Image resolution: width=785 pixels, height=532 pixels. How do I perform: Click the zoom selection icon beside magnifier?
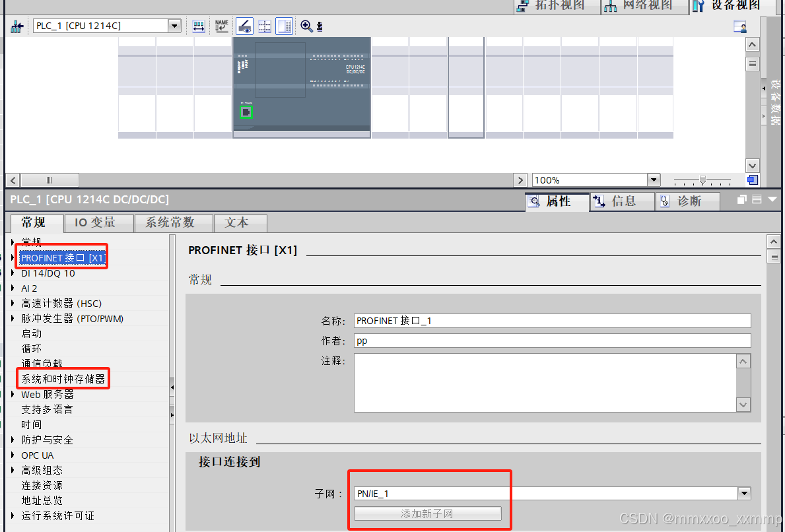tap(320, 26)
